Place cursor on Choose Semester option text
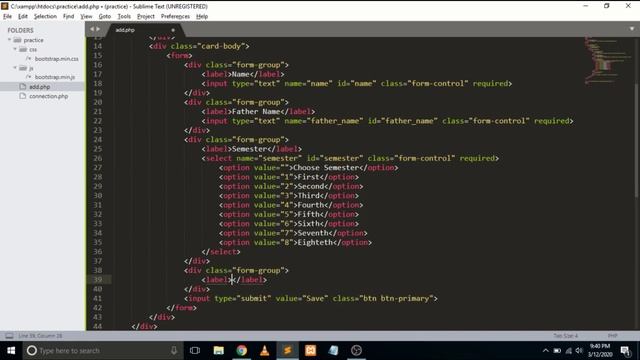This screenshot has width=640, height=360. [326, 168]
